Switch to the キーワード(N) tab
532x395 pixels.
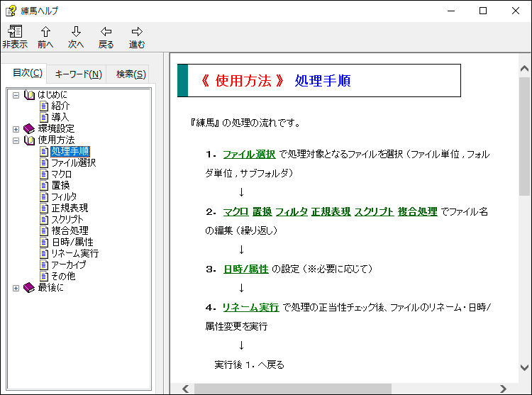tap(78, 74)
